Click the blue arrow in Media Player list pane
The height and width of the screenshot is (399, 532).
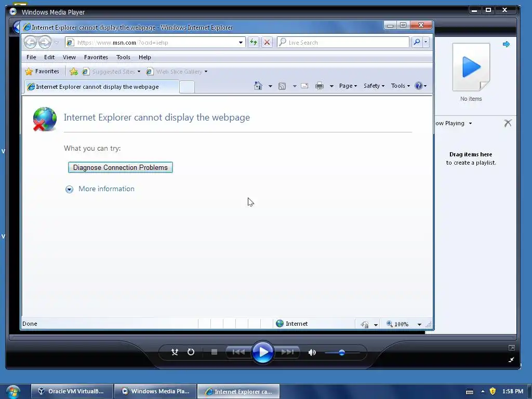click(506, 44)
